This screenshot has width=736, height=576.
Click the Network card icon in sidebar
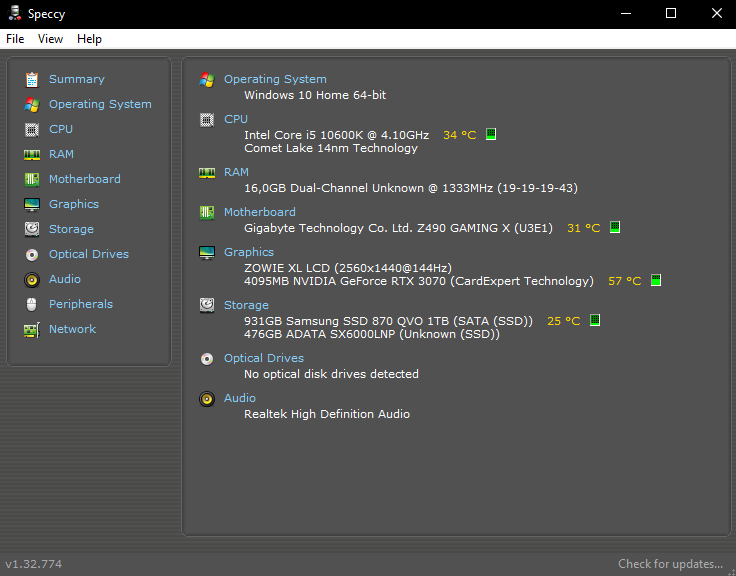click(x=32, y=329)
